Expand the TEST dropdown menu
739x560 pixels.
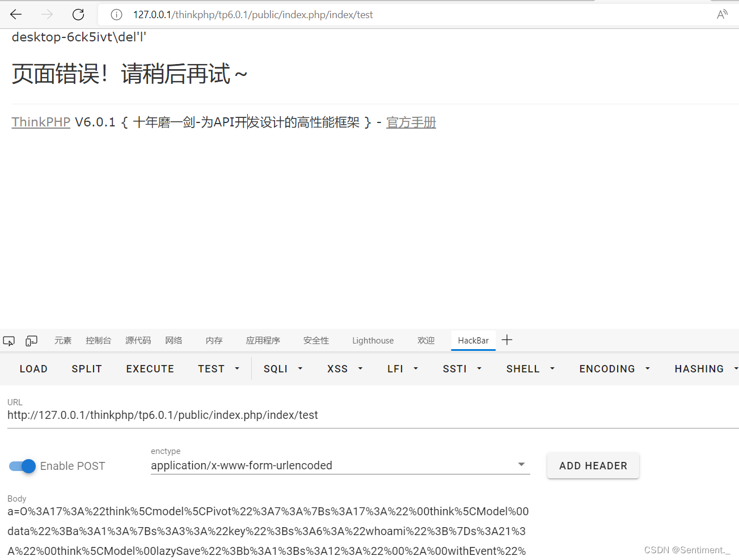[219, 369]
